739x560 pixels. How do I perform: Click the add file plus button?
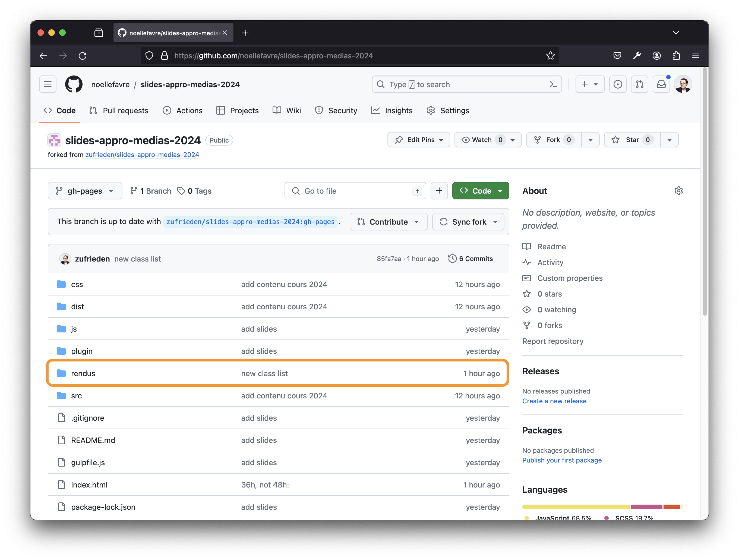(x=439, y=191)
